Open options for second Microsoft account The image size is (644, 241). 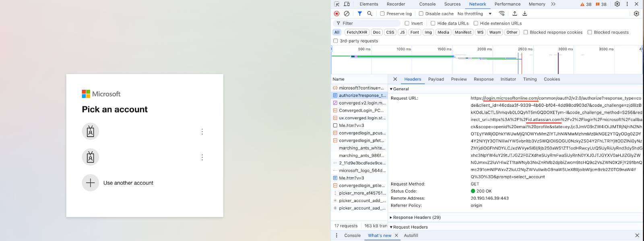pyautogui.click(x=202, y=157)
